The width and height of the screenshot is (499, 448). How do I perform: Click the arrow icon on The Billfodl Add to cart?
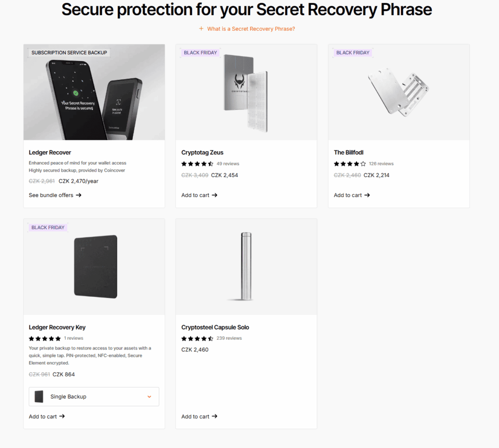(367, 195)
